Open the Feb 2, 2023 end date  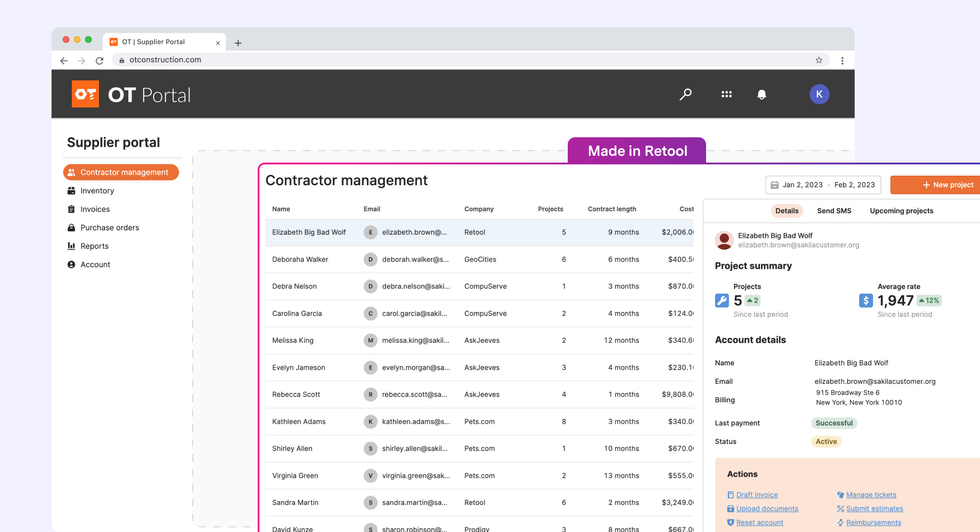[x=854, y=185]
